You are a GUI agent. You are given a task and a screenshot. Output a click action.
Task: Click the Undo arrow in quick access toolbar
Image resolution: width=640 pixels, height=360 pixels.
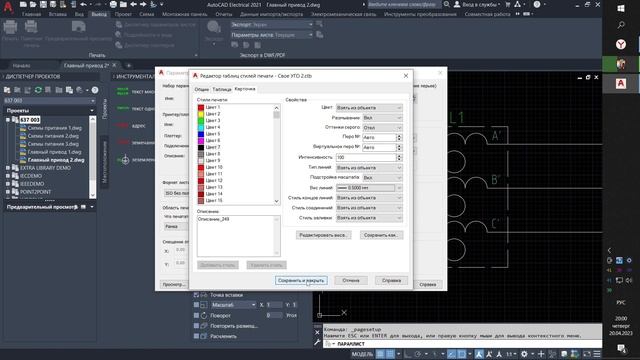click(x=84, y=4)
